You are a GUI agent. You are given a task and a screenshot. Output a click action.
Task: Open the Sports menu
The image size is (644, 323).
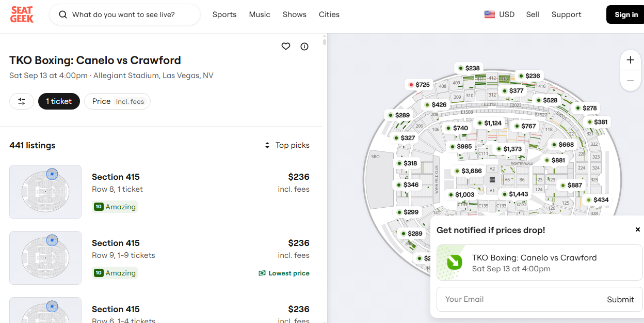point(224,14)
